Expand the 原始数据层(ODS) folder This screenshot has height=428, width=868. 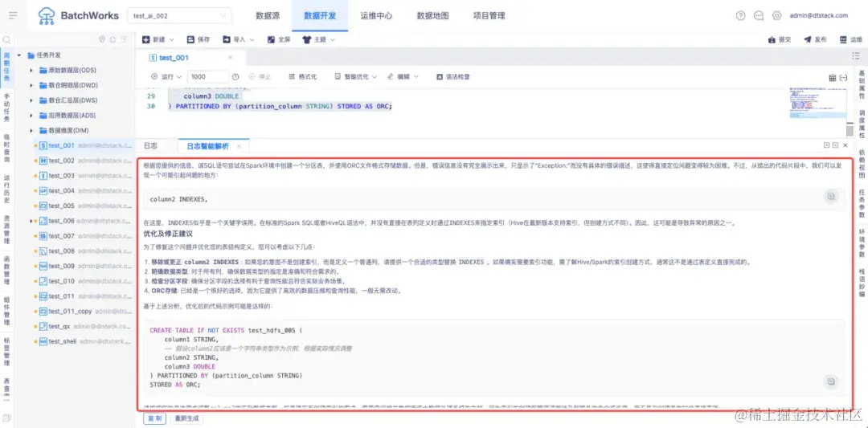coord(31,70)
